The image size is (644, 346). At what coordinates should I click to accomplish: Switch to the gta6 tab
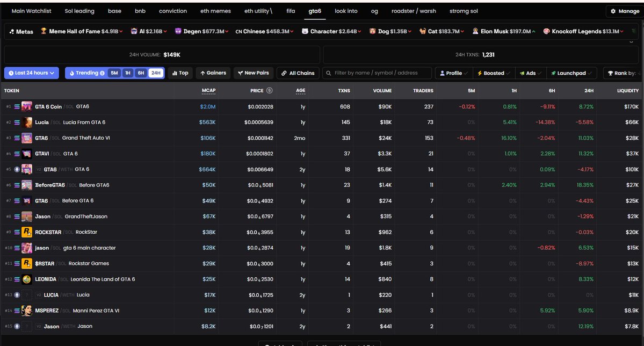(315, 11)
